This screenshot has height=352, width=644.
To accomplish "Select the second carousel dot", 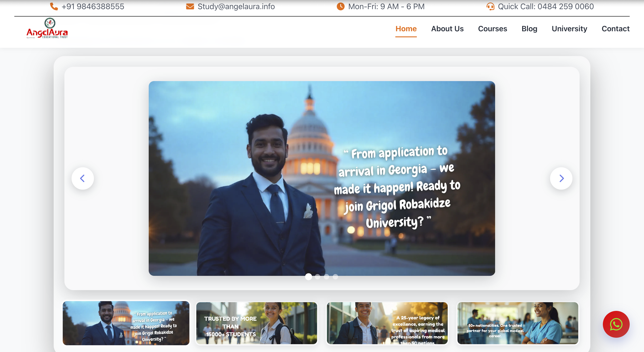I will [x=318, y=277].
